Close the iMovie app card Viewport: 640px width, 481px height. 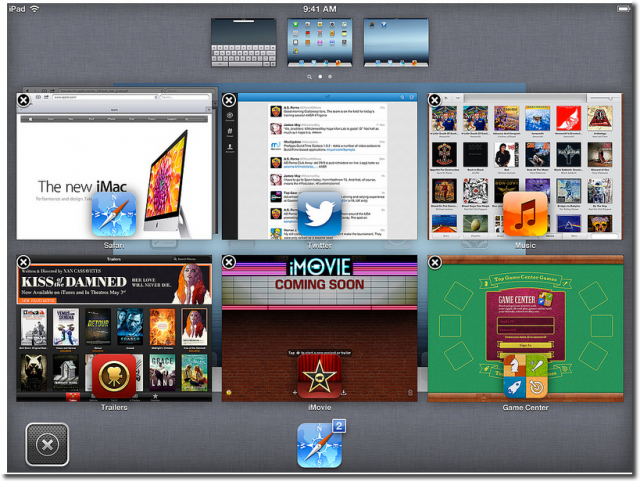tap(229, 262)
